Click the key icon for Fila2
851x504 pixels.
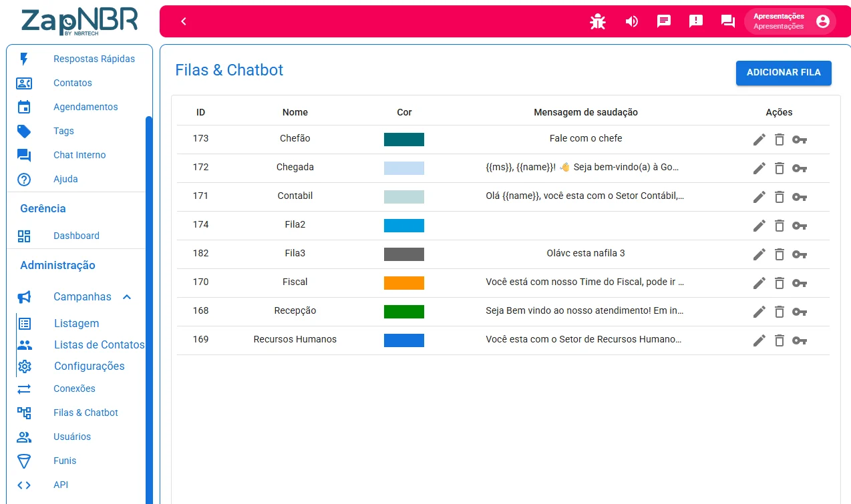[800, 226]
